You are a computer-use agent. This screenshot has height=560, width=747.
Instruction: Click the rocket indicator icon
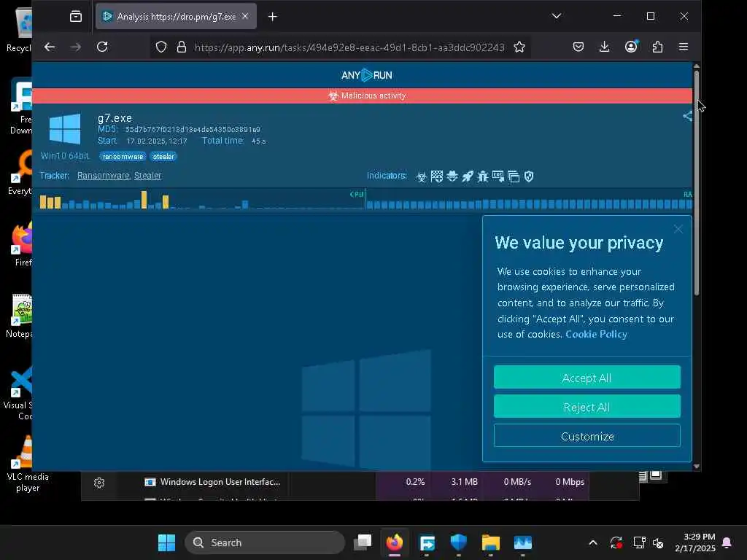(x=468, y=176)
